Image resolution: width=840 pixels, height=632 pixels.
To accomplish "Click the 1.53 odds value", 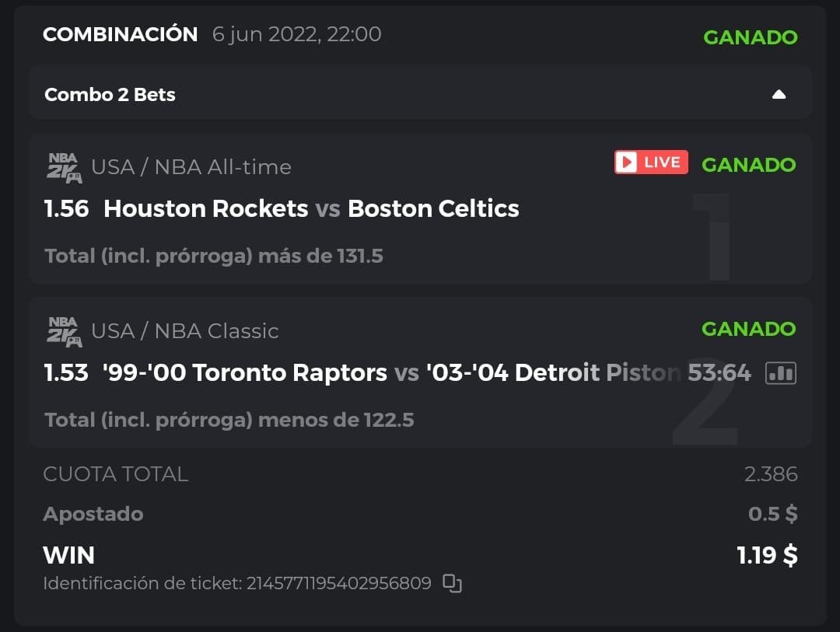I will [x=66, y=373].
